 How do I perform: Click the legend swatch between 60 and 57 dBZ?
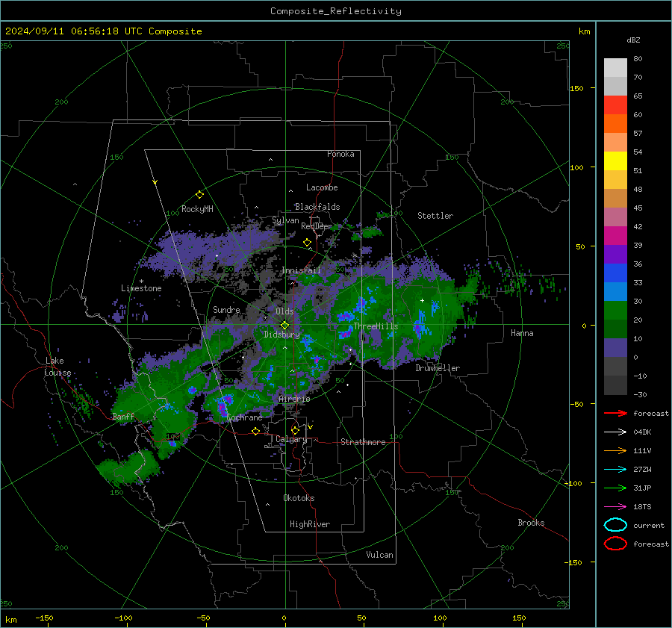click(615, 124)
